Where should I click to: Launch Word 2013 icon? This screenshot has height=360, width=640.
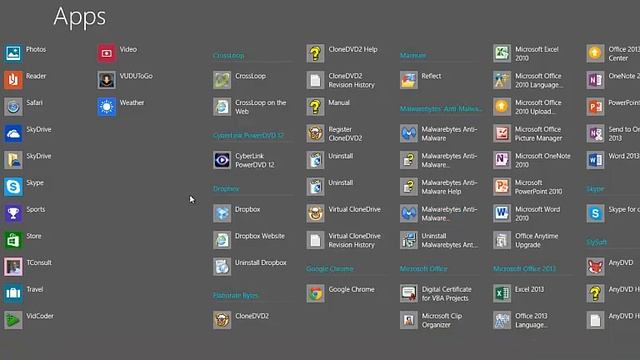pyautogui.click(x=596, y=160)
